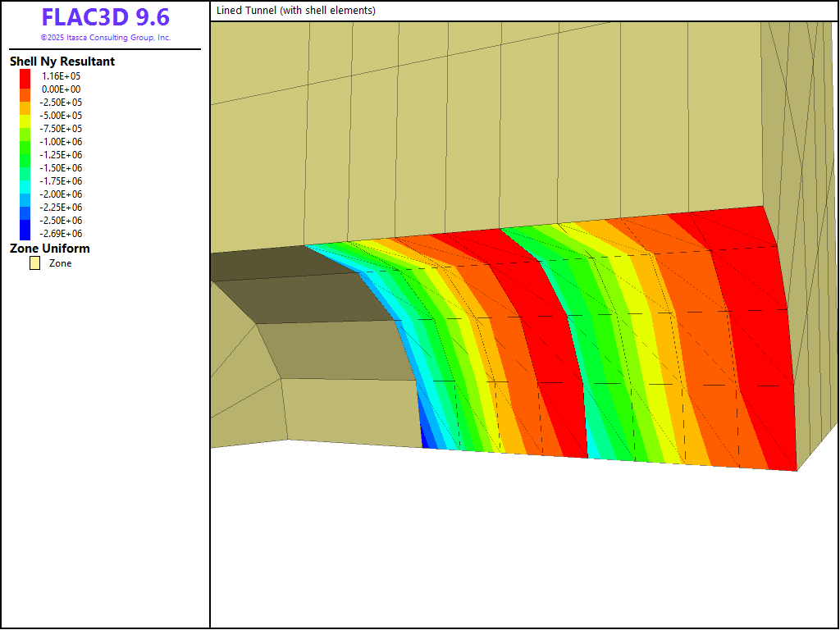This screenshot has width=840, height=630.
Task: Click the tan Zone color swatch
Action: tap(35, 263)
